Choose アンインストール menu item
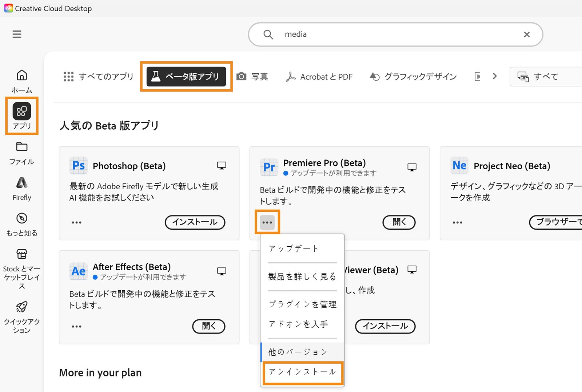Screen dimensions: 582x392 click(303, 372)
